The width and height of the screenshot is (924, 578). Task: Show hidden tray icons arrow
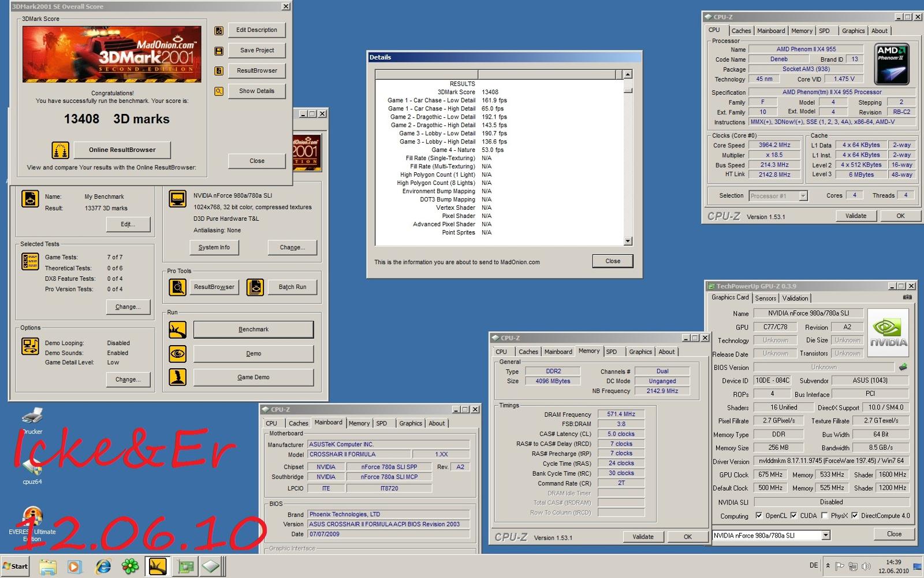pyautogui.click(x=828, y=566)
